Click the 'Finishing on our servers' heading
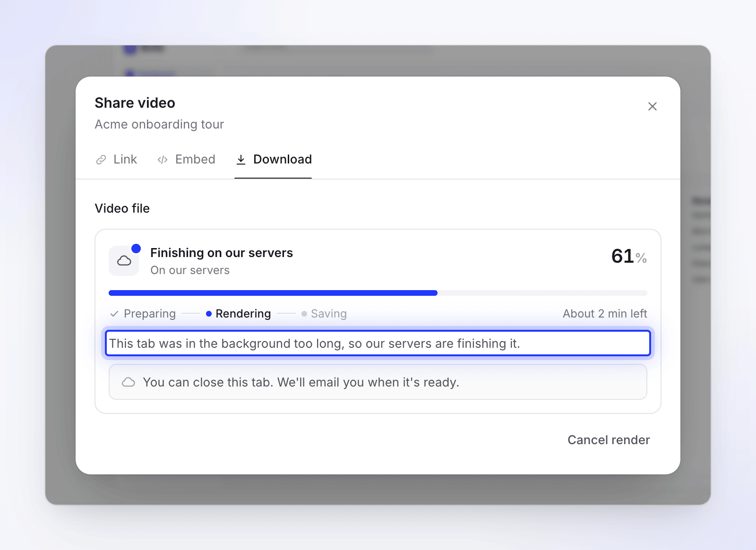The width and height of the screenshot is (756, 550). point(222,253)
